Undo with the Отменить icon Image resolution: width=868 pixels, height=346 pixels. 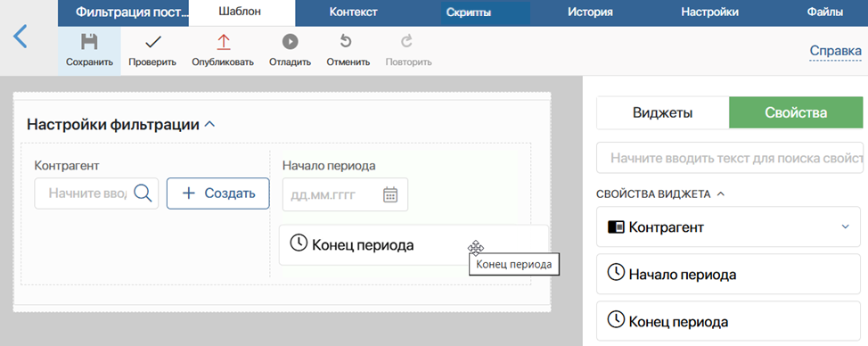click(346, 42)
